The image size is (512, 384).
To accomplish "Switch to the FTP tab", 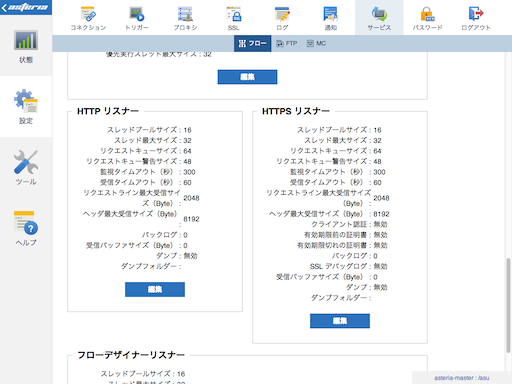I will [287, 43].
